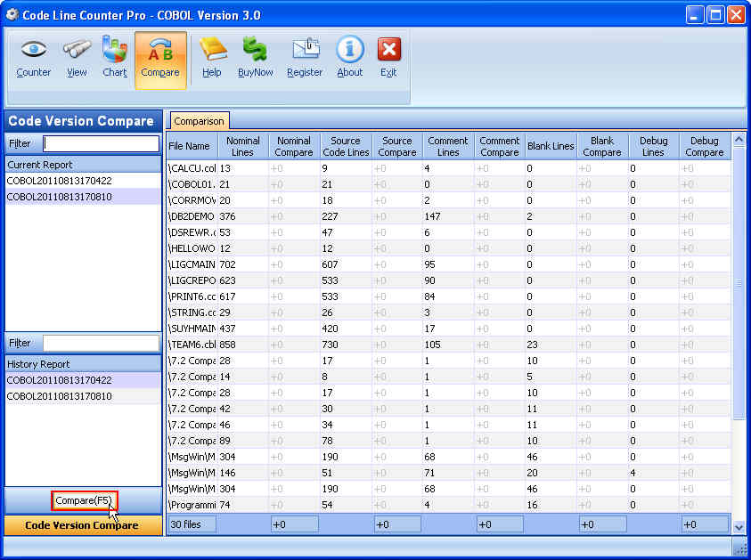Click the Code Version Compare bottom button
751x560 pixels.
[x=82, y=525]
